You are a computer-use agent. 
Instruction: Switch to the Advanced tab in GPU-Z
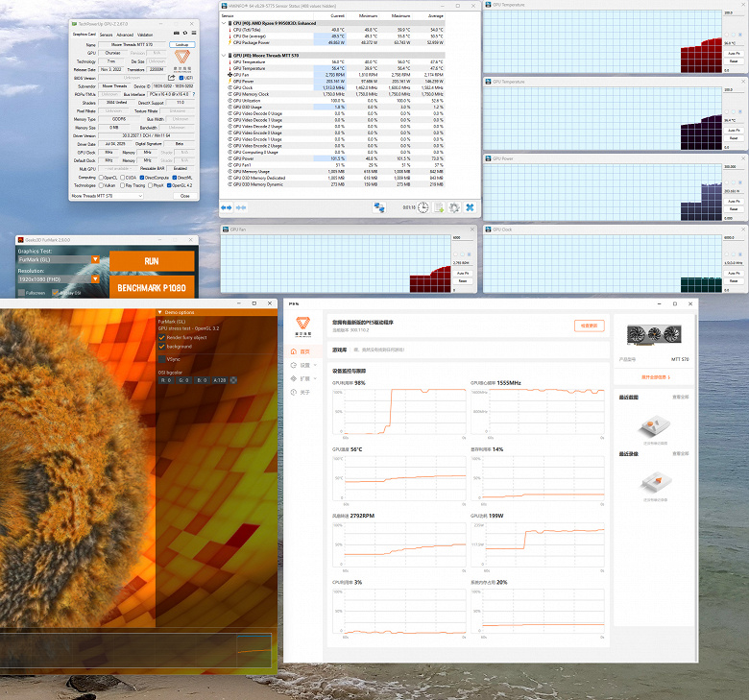[x=125, y=35]
